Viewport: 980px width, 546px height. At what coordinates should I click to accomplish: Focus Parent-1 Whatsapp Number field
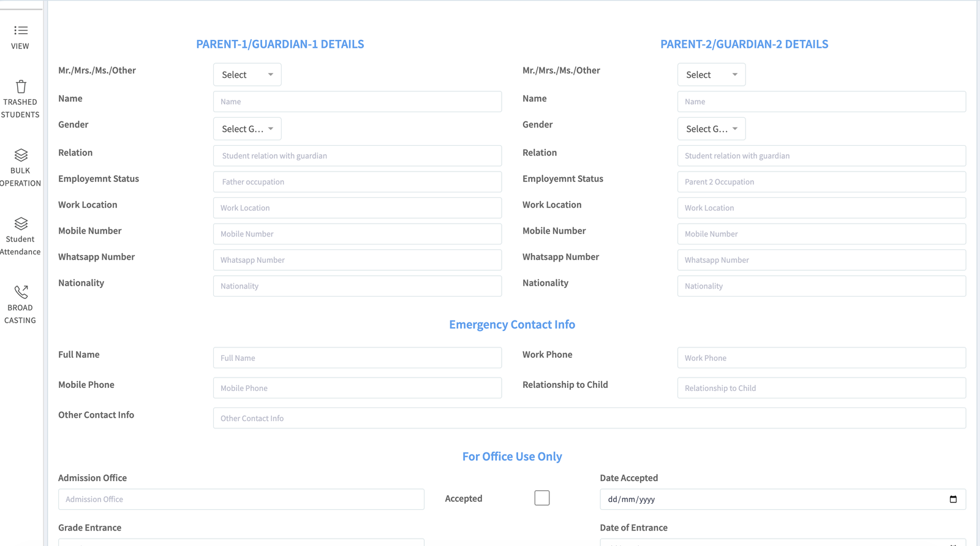[358, 260]
